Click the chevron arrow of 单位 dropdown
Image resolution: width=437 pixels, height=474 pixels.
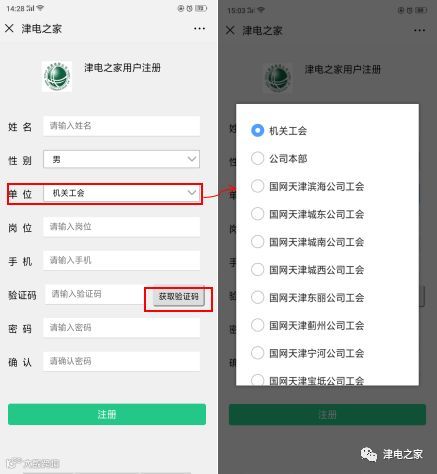click(x=192, y=193)
